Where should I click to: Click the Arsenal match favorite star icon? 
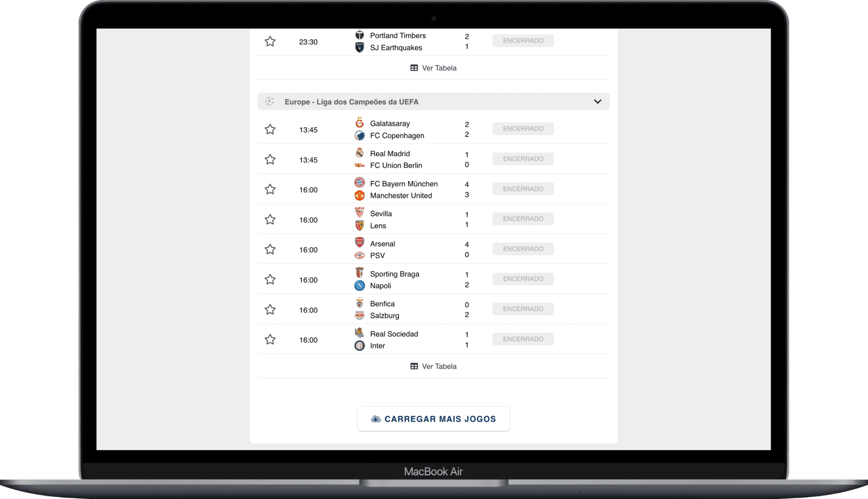pyautogui.click(x=271, y=249)
